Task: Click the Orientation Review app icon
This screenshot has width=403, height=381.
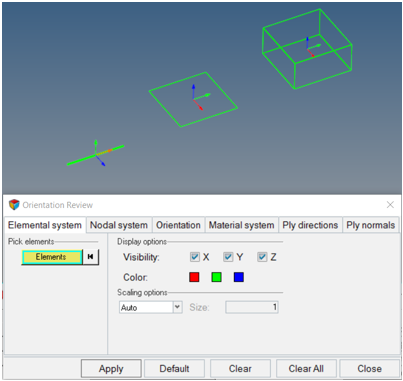Action: (14, 205)
